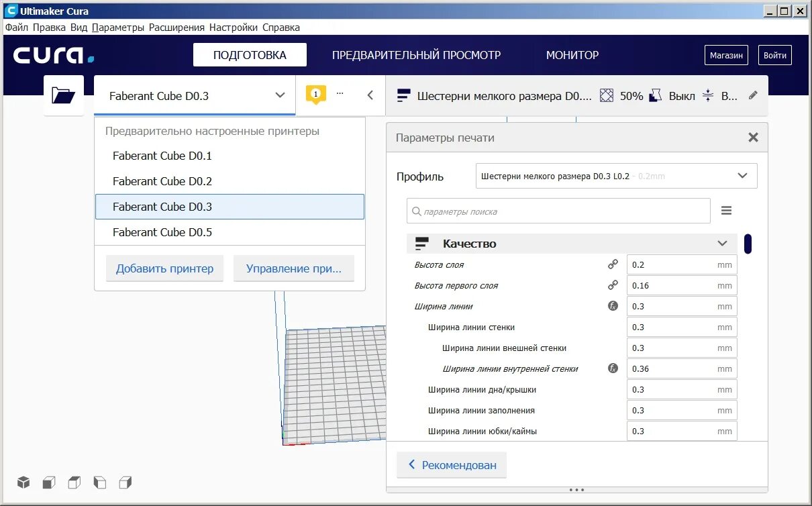Select printer Faberant Cube D0.1
Image resolution: width=812 pixels, height=506 pixels.
coord(230,156)
